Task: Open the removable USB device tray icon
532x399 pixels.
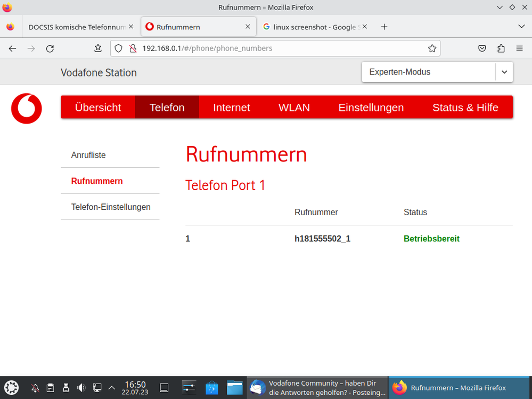Action: pyautogui.click(x=66, y=387)
